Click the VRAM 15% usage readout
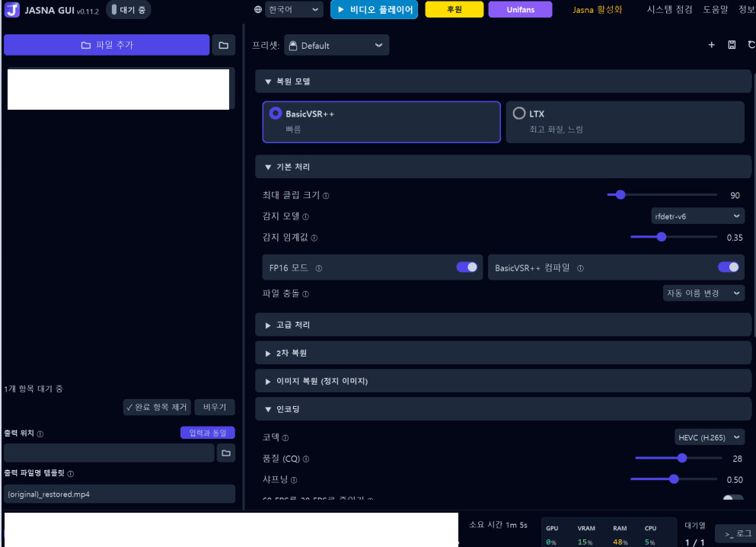The height and width of the screenshot is (547, 756). click(585, 536)
